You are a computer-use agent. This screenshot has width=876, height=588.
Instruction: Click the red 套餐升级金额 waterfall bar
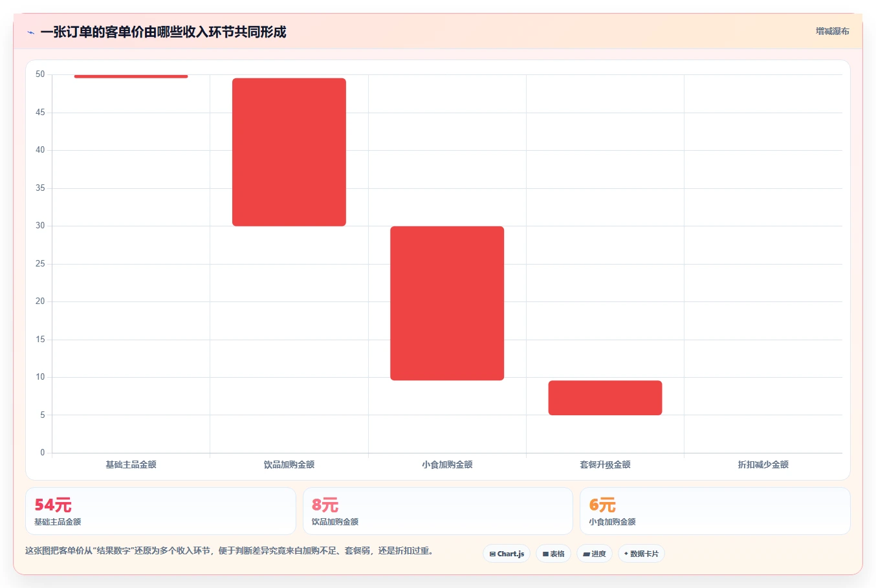(x=605, y=398)
